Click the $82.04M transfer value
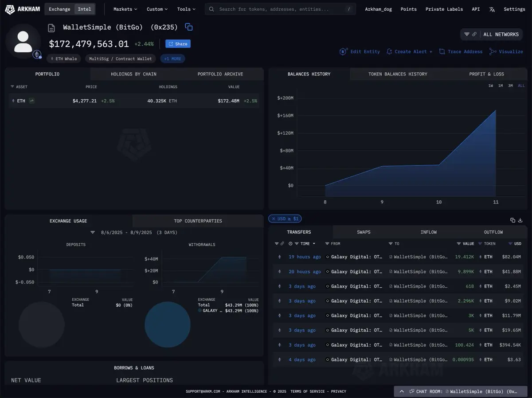The width and height of the screenshot is (532, 398). tap(512, 257)
